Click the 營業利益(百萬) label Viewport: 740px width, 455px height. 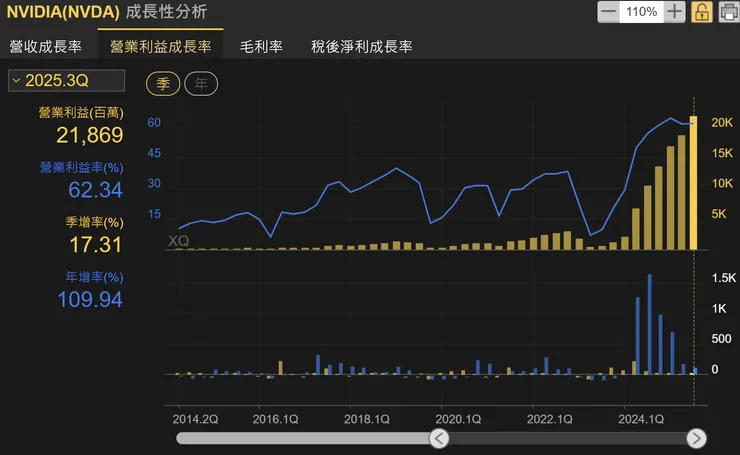81,112
